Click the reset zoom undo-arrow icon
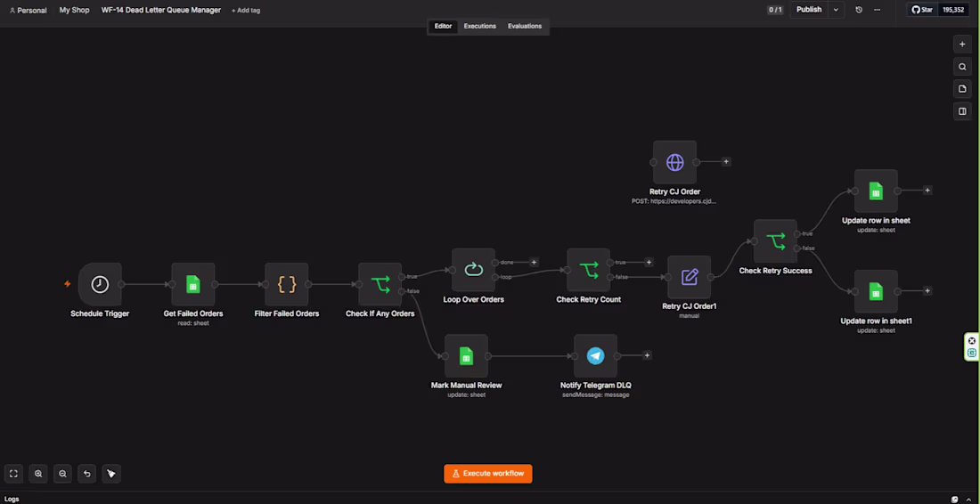The width and height of the screenshot is (980, 504). click(87, 474)
